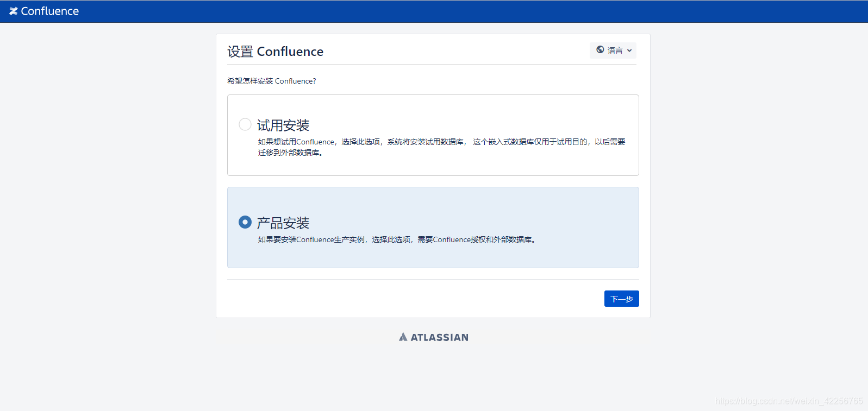The width and height of the screenshot is (868, 411).
Task: Click the globe icon beside 语言
Action: (x=600, y=49)
